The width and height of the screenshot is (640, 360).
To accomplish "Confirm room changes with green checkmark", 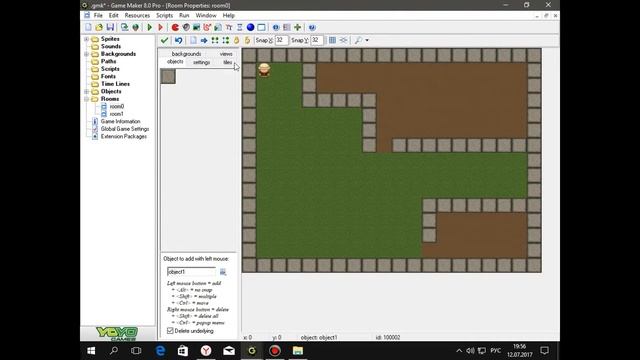I will click(x=164, y=40).
